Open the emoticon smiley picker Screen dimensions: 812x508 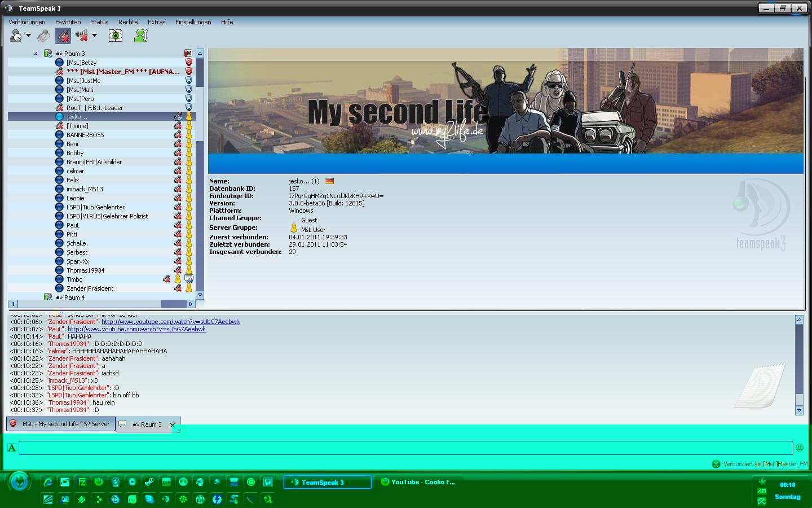point(799,447)
